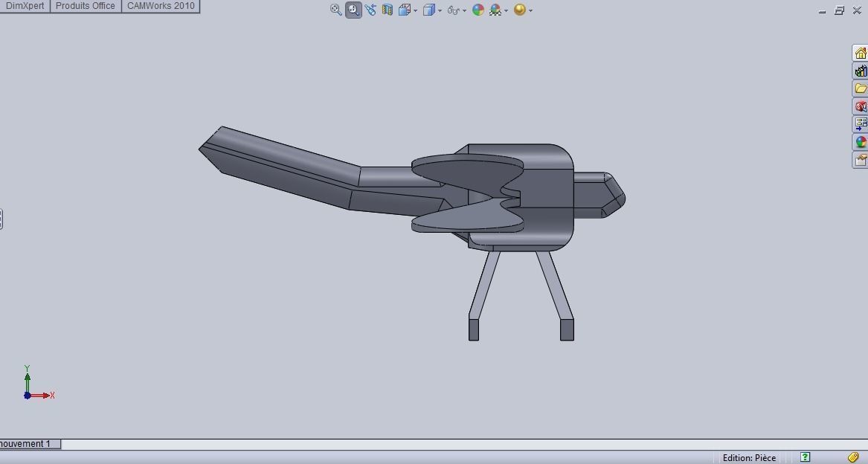Select the Zoom to Area tool

click(353, 10)
